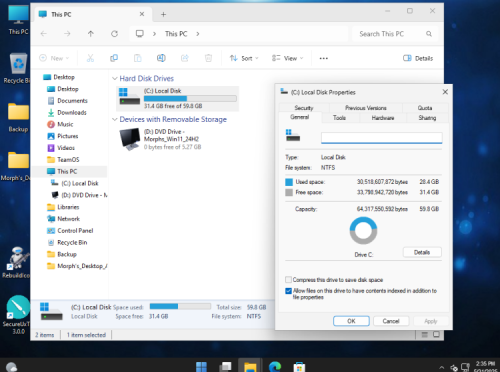Select TeamOS folder in navigation pane

tap(68, 160)
